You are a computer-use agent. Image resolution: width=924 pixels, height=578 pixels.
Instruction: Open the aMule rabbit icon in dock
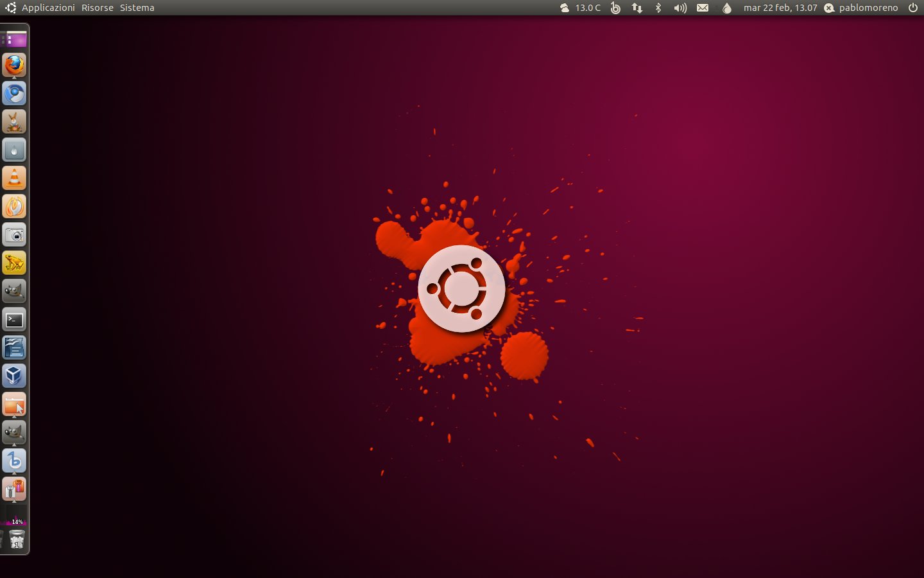coord(14,122)
